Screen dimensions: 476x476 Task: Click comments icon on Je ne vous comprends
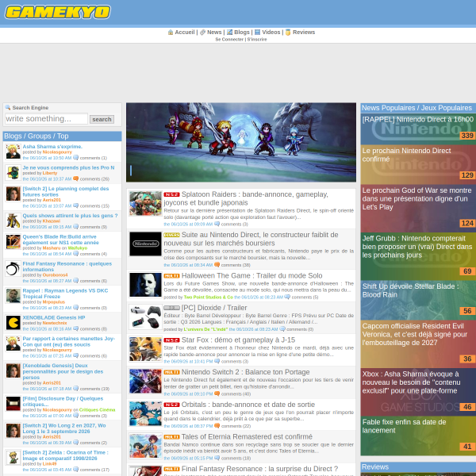click(x=76, y=178)
